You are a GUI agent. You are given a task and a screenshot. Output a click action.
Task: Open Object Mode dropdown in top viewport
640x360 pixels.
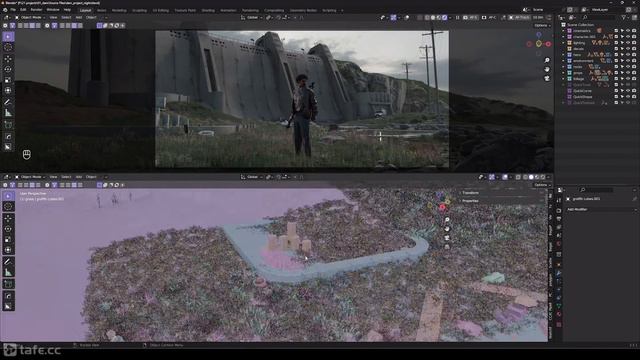click(x=30, y=18)
